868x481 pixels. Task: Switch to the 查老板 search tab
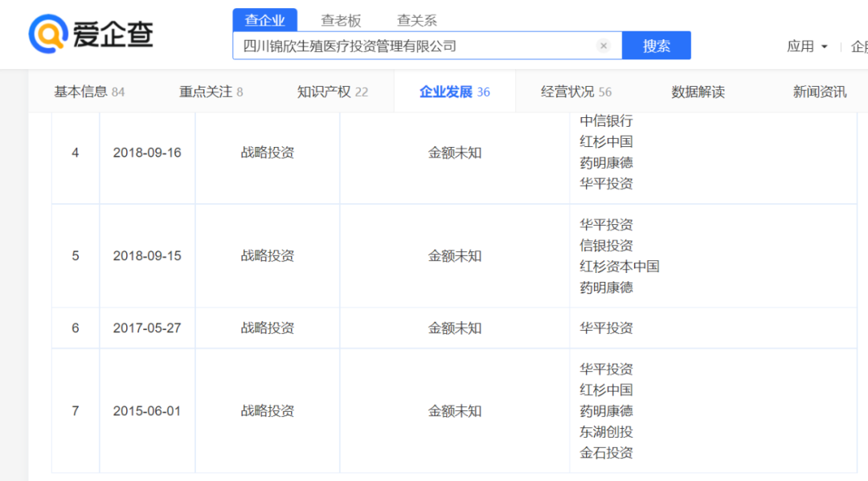[x=341, y=20]
